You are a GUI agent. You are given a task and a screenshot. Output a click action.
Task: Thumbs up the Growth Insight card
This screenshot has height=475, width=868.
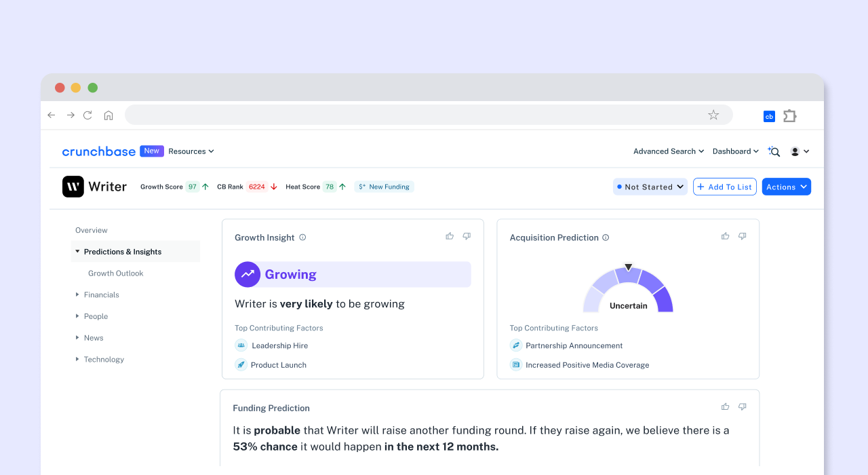[450, 236]
